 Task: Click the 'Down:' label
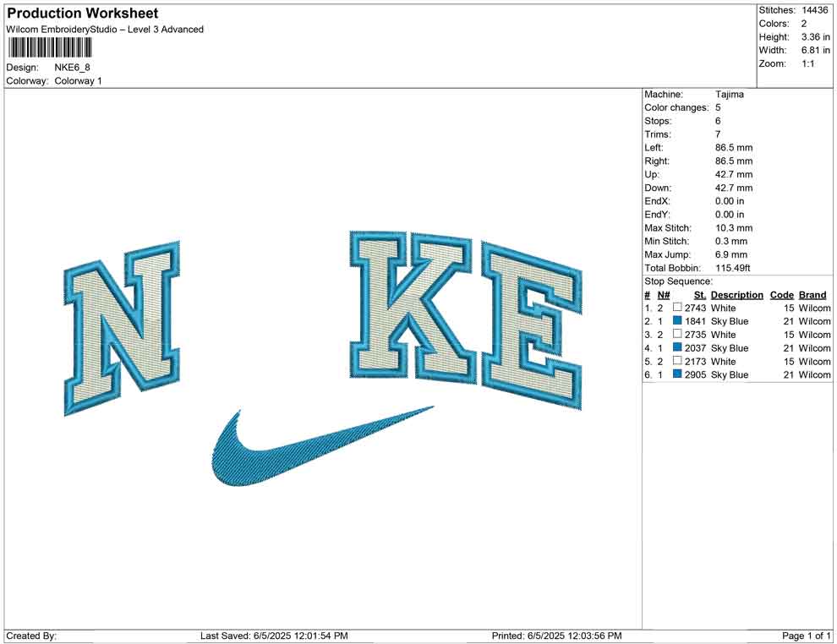click(658, 188)
